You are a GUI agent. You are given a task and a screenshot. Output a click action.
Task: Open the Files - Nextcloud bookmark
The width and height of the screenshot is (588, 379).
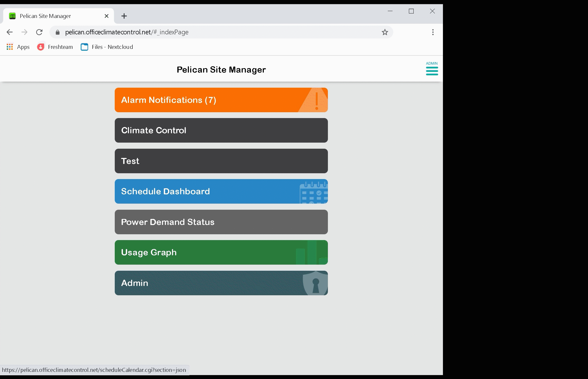107,47
